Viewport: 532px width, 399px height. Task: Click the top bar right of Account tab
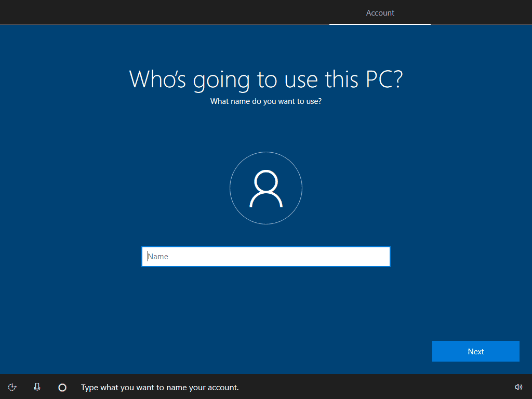click(x=481, y=12)
